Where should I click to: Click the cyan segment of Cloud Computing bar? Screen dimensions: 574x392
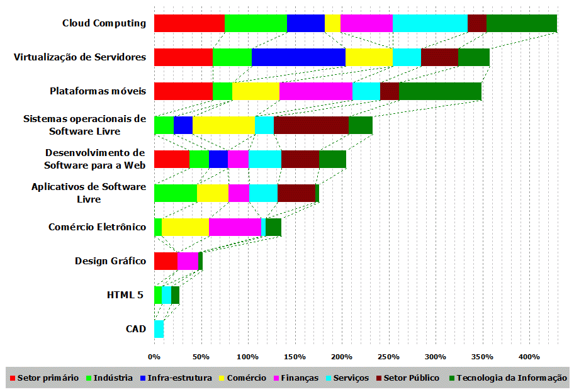430,23
